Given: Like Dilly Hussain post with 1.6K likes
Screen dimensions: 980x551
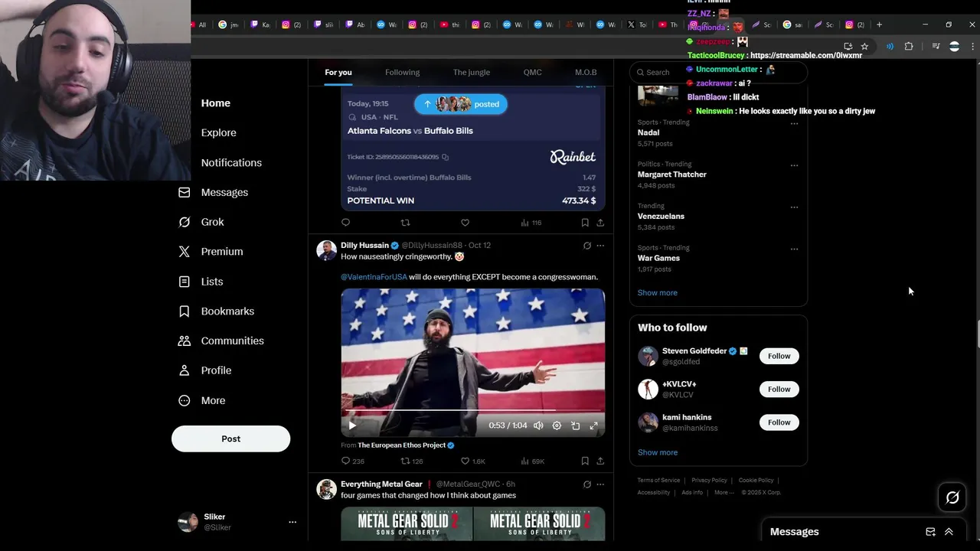Looking at the screenshot, I should tap(472, 461).
